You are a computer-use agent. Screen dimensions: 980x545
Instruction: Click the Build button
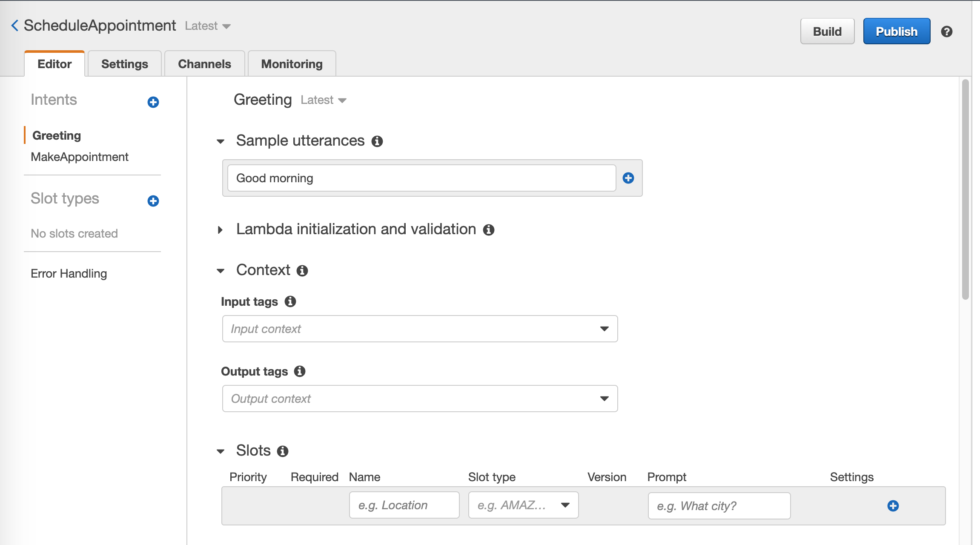coord(827,32)
